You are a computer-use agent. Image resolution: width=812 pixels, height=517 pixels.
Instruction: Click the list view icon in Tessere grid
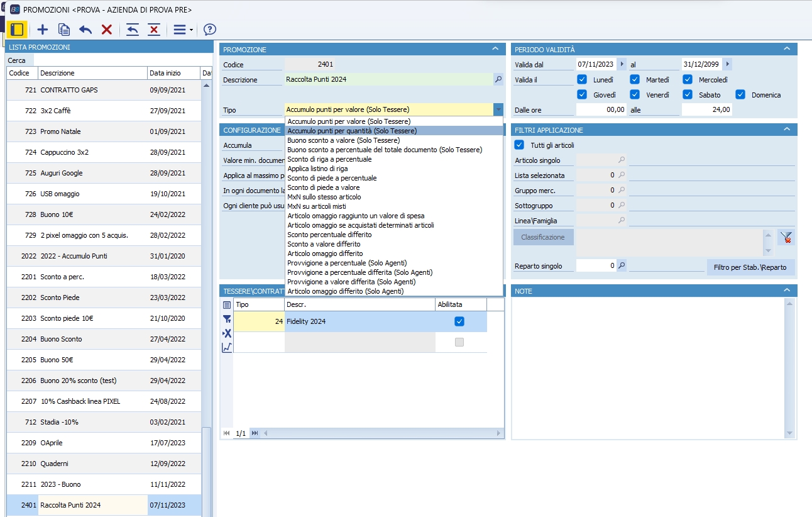[227, 304]
